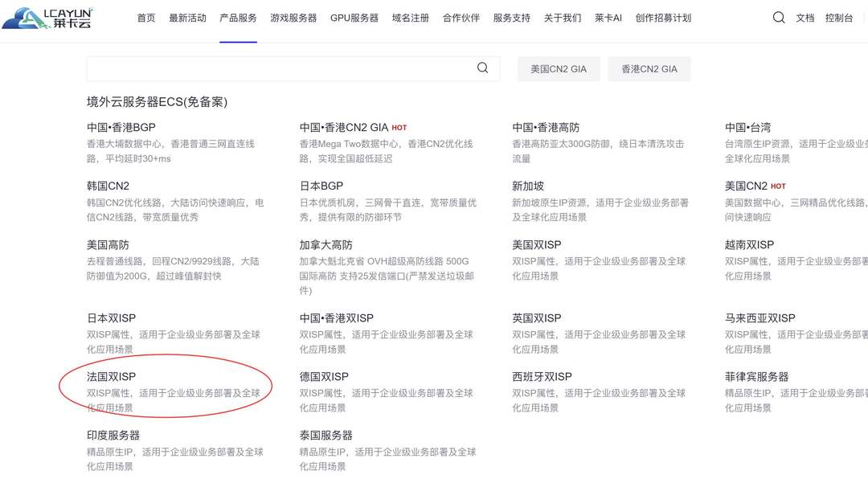The height and width of the screenshot is (483, 868).
Task: Open the GPU服务器 menu item
Action: pos(354,18)
